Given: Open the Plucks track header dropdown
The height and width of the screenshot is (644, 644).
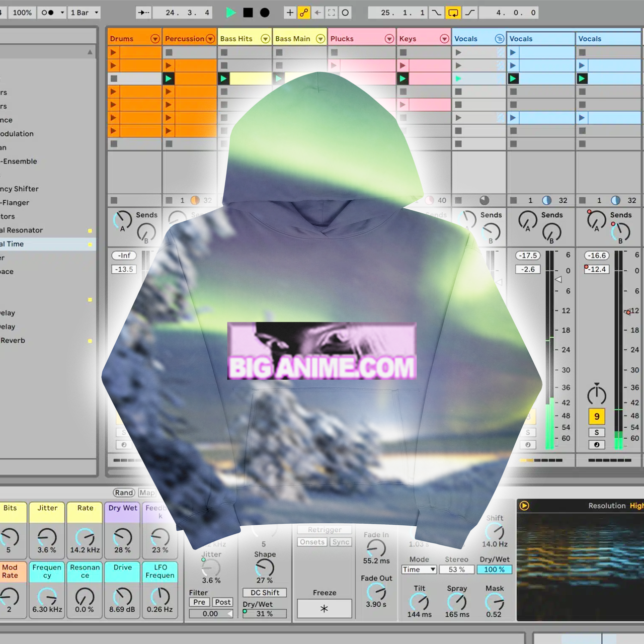Looking at the screenshot, I should tap(389, 39).
